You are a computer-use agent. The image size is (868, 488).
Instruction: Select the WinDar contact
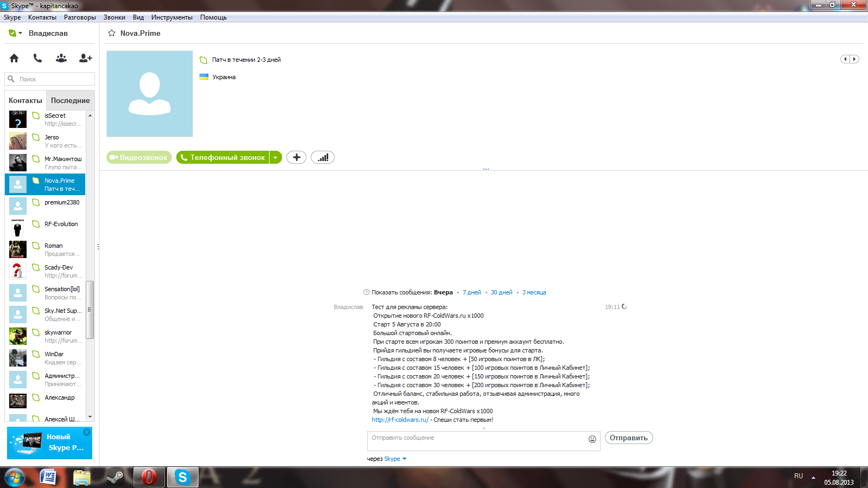pyautogui.click(x=45, y=358)
